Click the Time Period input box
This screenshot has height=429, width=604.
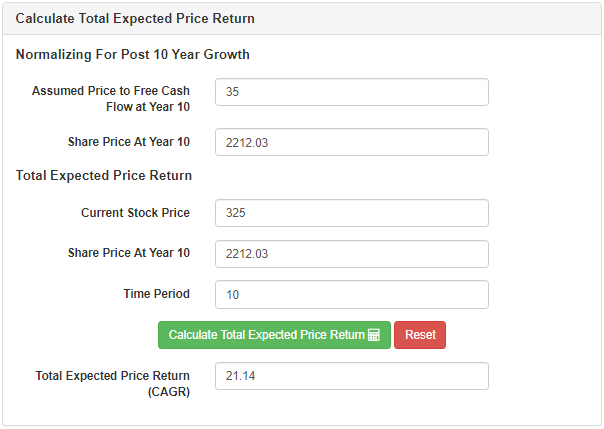[x=352, y=295]
